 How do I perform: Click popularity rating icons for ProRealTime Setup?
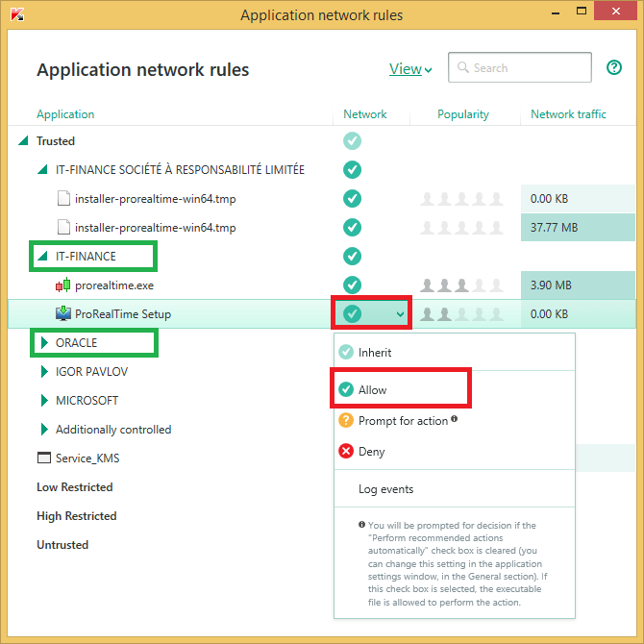[x=461, y=313]
